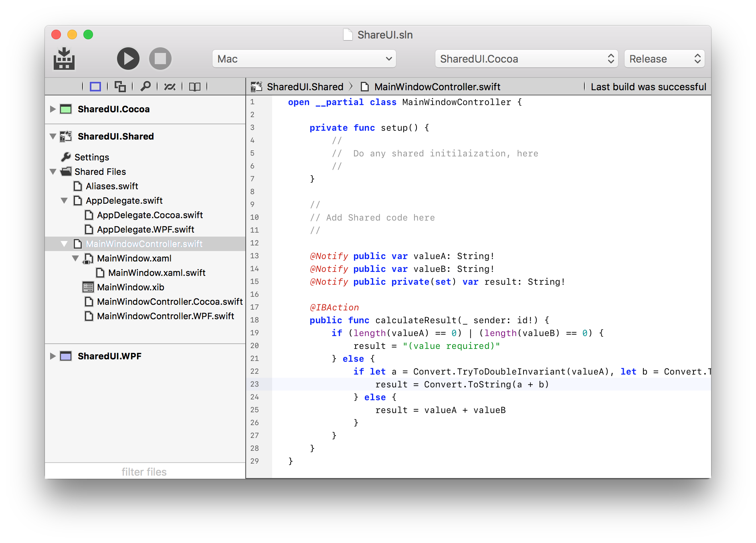This screenshot has width=756, height=543.
Task: Click the MainWindow.xib interface file icon
Action: tap(88, 287)
